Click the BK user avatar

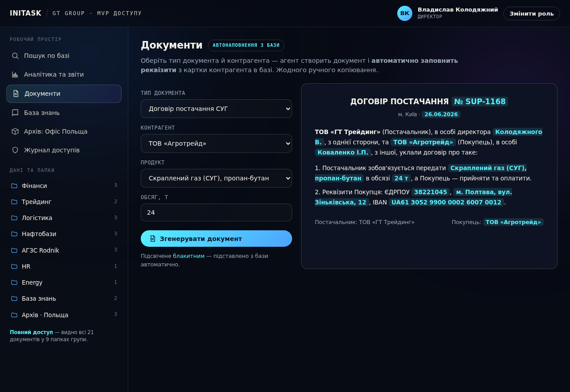point(405,13)
